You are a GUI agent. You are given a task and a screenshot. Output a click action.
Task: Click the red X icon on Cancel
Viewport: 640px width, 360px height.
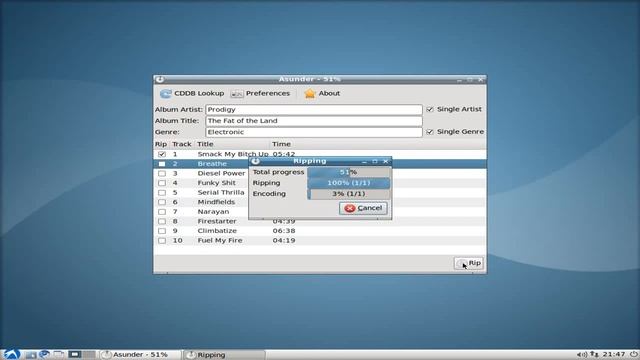tap(349, 208)
